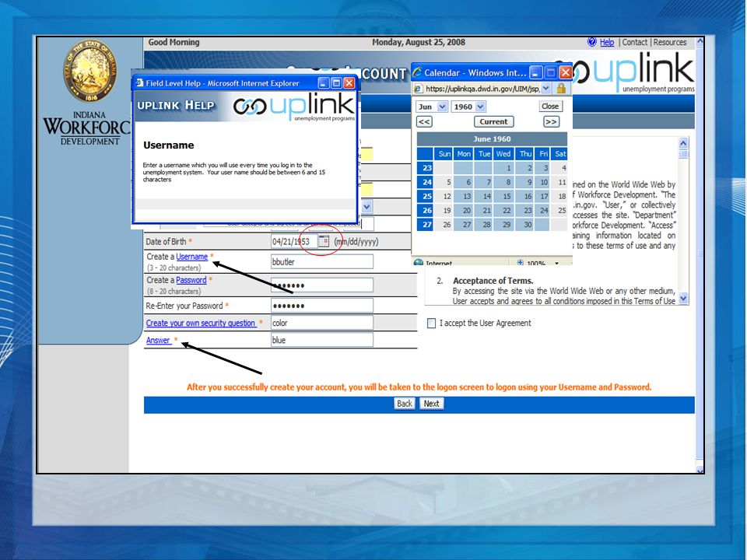Open the calendar picker icon beside Date of Birth
The image size is (747, 560).
click(324, 241)
